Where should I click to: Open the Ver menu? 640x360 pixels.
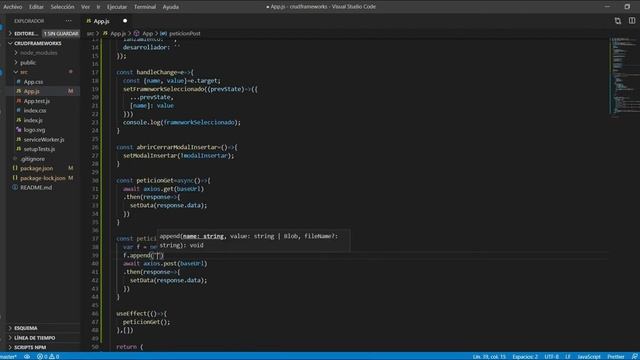pos(85,7)
